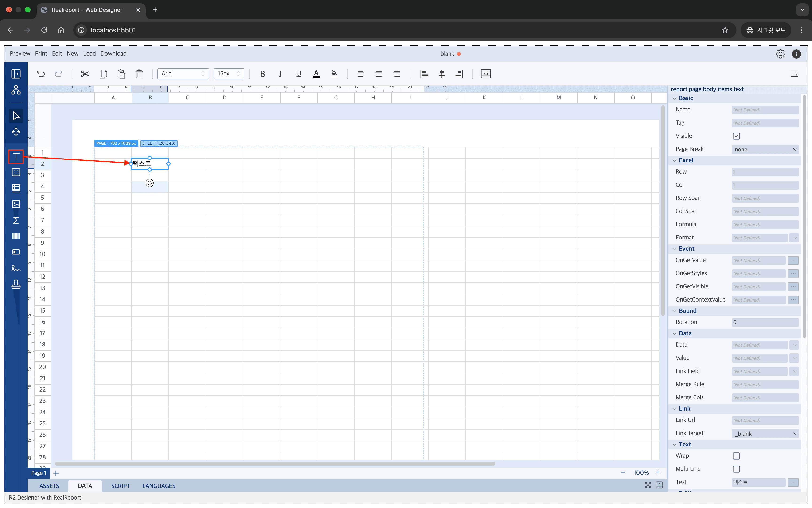Open the fill background color picker

pos(334,74)
